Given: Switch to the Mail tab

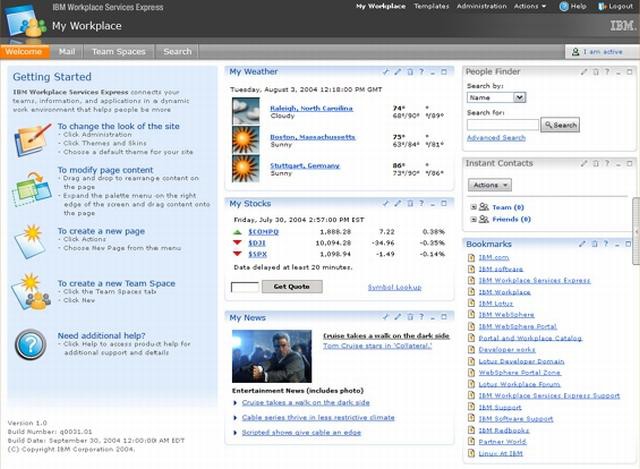Looking at the screenshot, I should point(66,51).
